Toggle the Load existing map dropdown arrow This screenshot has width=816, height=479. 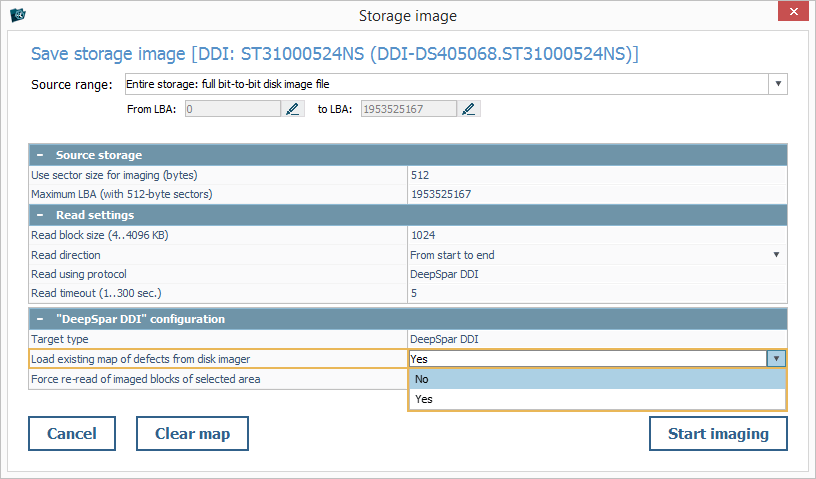coord(776,358)
